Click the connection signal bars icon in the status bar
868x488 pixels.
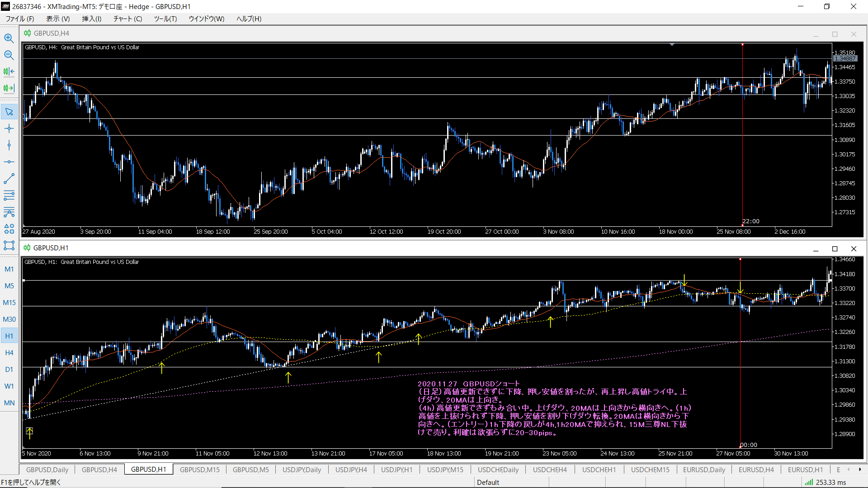click(x=809, y=482)
